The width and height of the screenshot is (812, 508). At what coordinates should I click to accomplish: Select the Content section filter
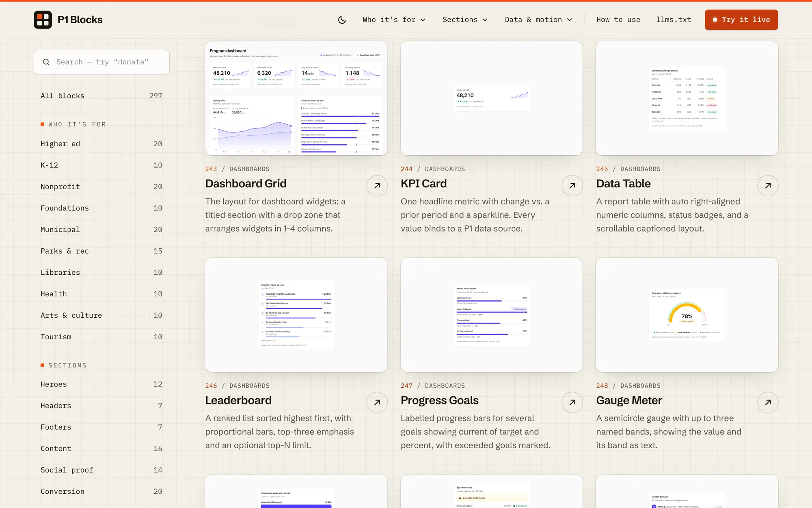point(101,449)
